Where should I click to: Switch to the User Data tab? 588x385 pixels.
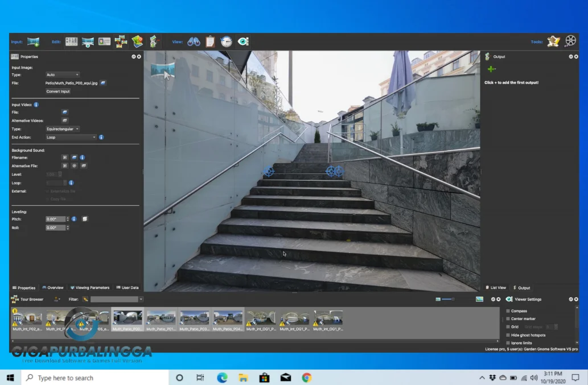(128, 288)
